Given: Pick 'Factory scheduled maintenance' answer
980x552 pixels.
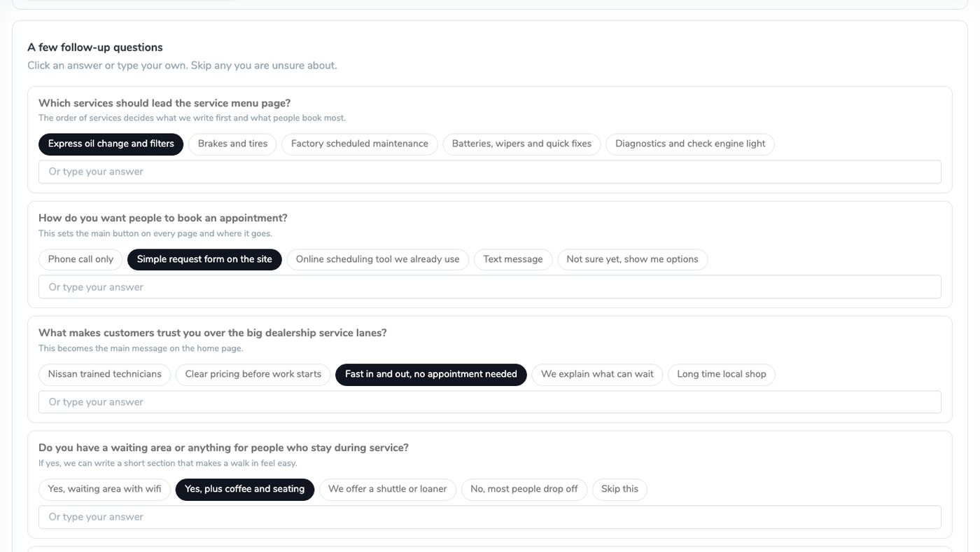Looking at the screenshot, I should point(360,144).
